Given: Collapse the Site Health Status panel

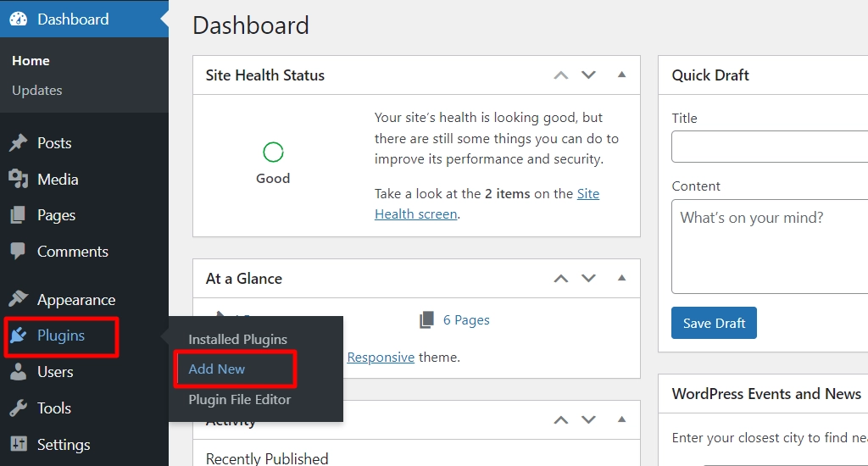Looking at the screenshot, I should click(x=621, y=75).
